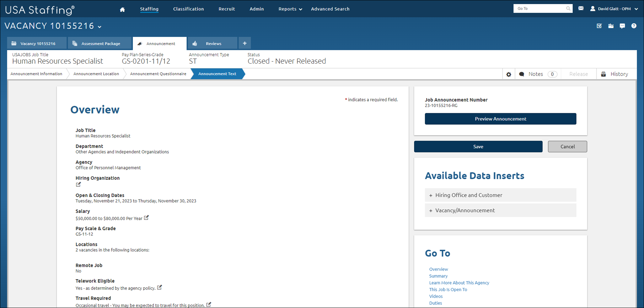
Task: Edit the Hiring Organization field icon
Action: (x=78, y=184)
